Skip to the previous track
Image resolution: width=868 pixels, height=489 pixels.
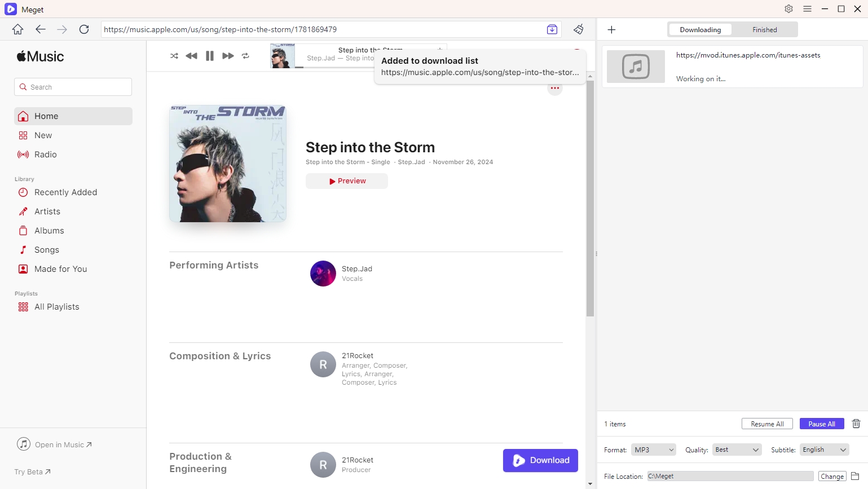pos(191,56)
